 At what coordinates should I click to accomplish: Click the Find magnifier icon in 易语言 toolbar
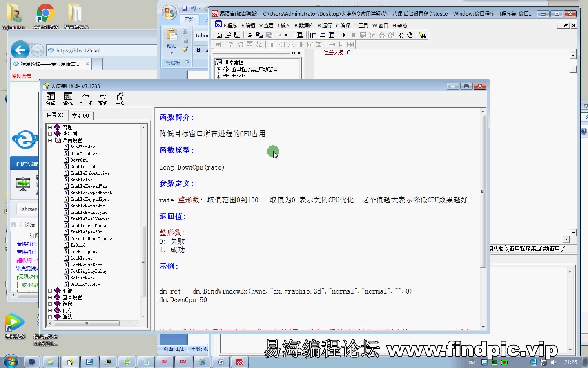300,35
